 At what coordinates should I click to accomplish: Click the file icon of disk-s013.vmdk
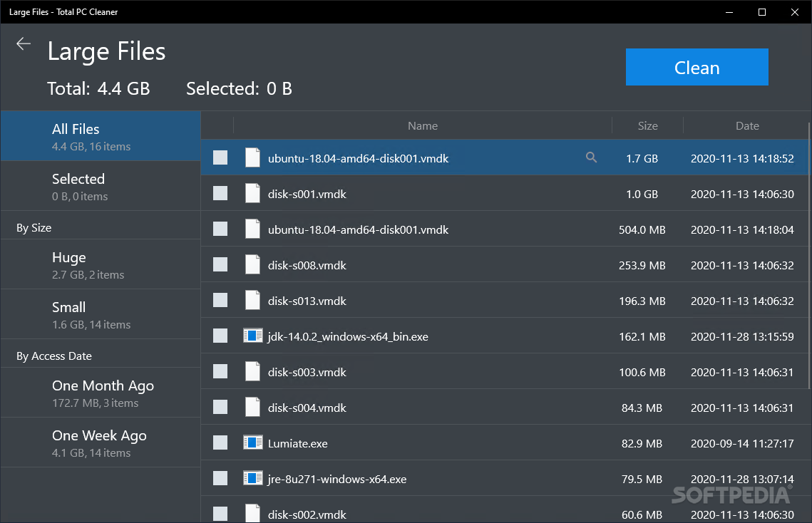click(x=252, y=301)
